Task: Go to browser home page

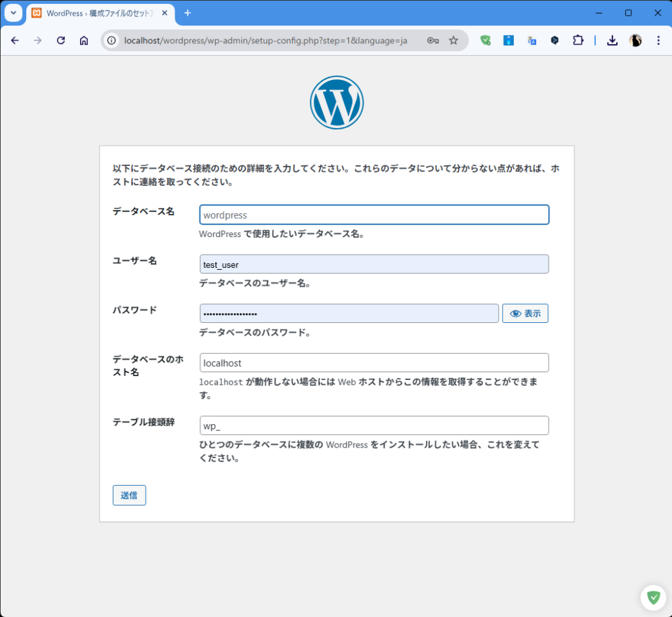Action: click(x=84, y=40)
